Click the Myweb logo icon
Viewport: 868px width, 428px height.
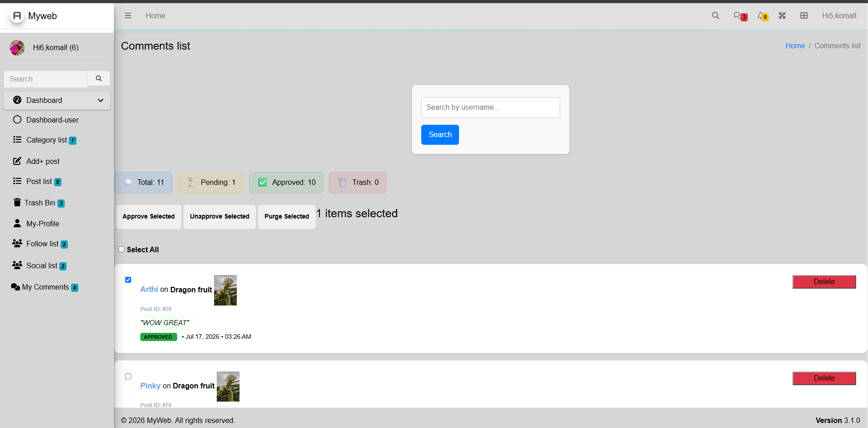[x=17, y=16]
